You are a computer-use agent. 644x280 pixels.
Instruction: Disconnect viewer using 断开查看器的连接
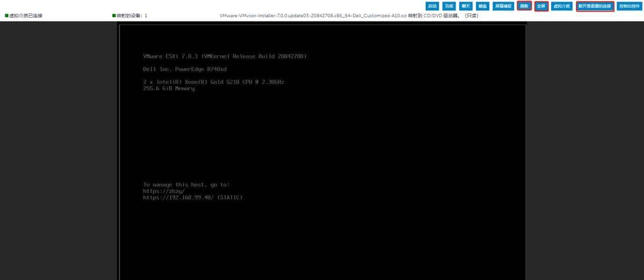coord(595,6)
